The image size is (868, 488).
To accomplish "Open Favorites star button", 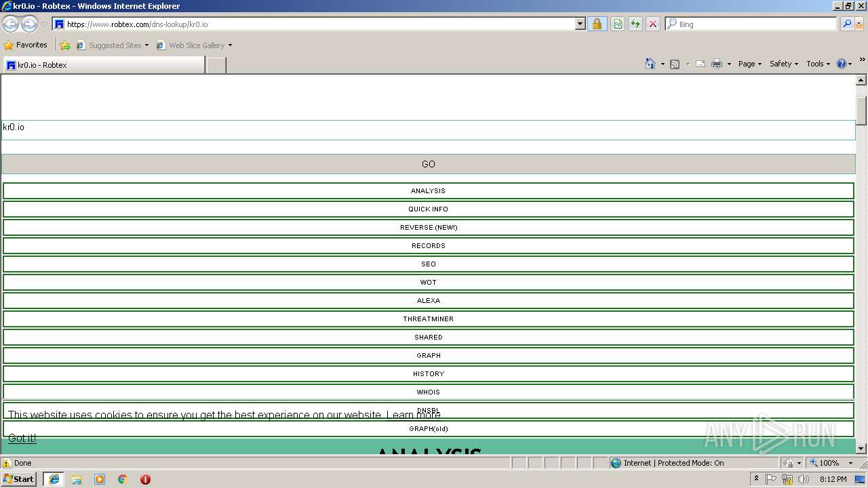I will pos(26,45).
